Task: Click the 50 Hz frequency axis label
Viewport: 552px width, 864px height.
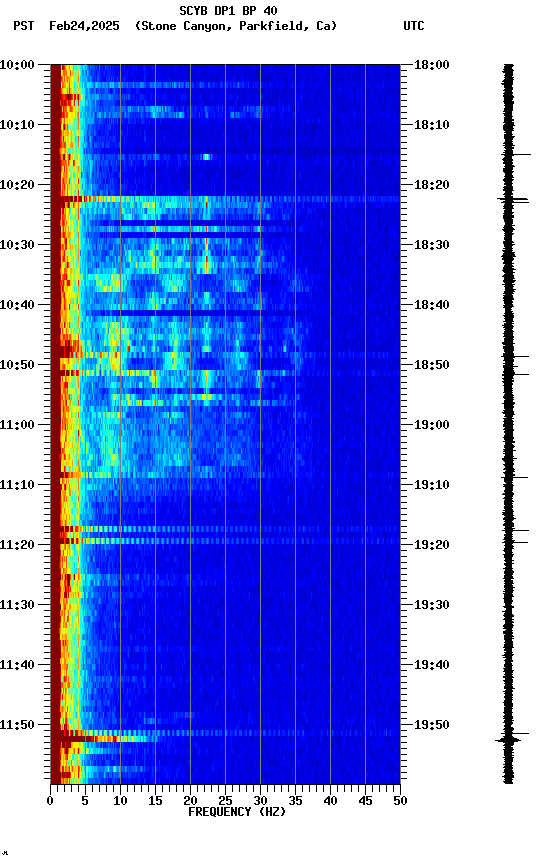Action: pos(400,801)
